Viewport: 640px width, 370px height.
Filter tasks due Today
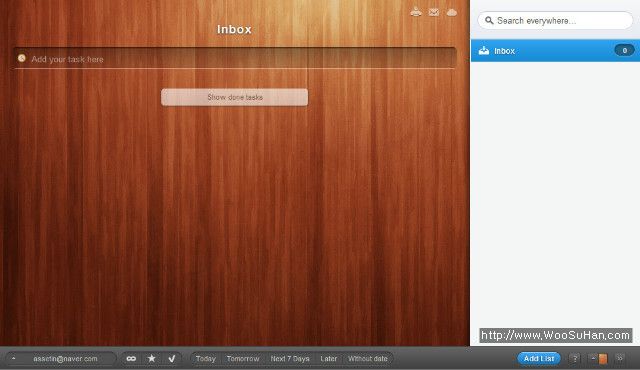coord(205,359)
